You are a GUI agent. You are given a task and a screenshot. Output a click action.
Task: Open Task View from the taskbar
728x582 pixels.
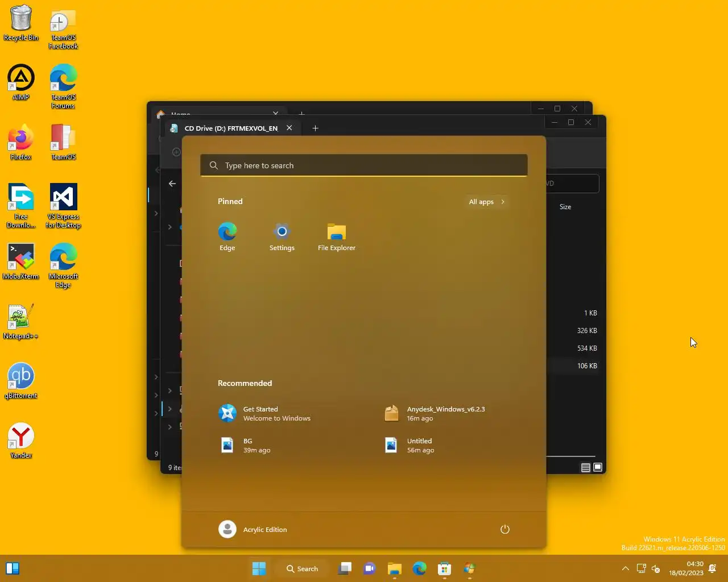345,568
